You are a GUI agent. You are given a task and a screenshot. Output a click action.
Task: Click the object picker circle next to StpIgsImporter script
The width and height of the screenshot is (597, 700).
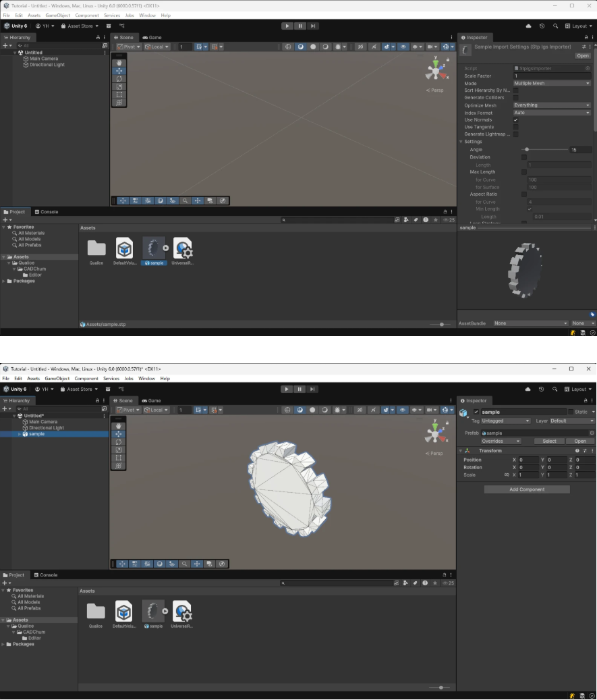click(588, 68)
